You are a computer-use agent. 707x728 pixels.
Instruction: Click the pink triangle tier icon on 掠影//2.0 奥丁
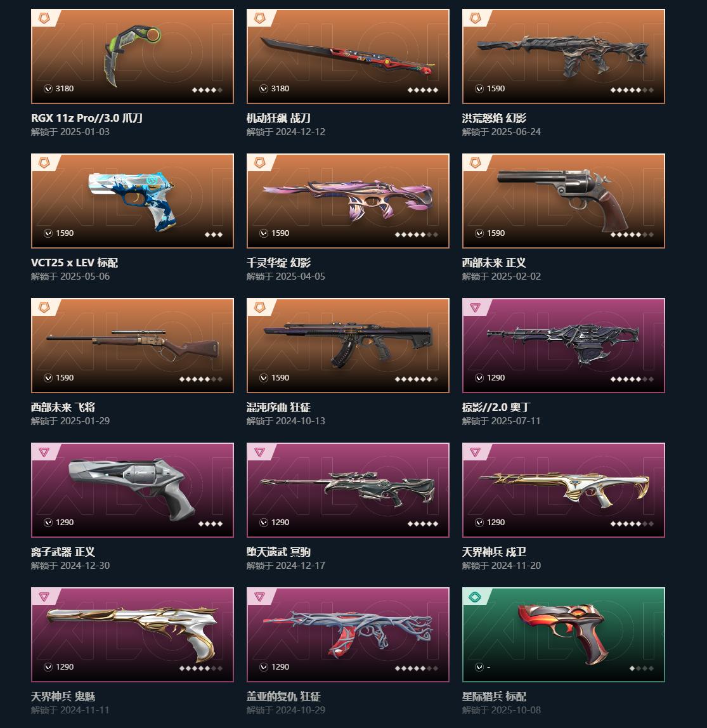click(x=475, y=308)
